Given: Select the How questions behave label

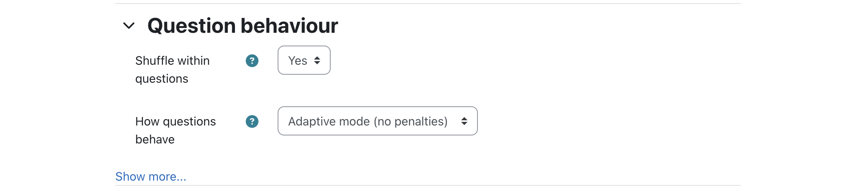Looking at the screenshot, I should 176,130.
